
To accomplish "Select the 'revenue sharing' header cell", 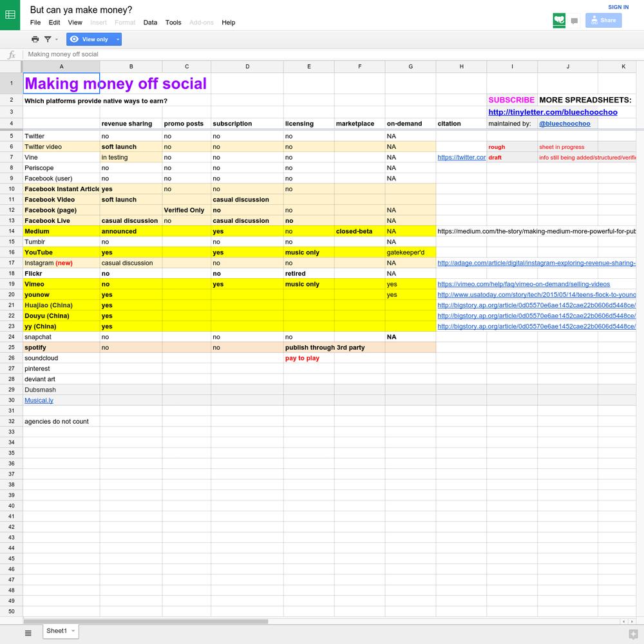I will click(x=131, y=124).
